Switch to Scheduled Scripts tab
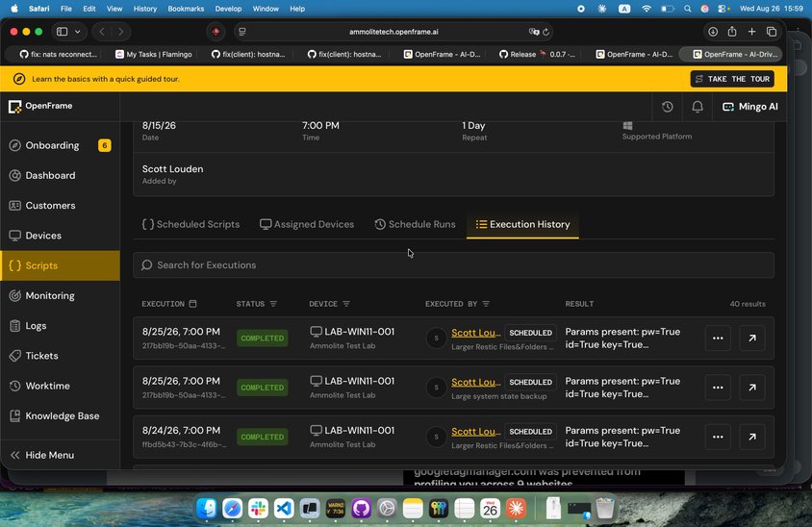 pos(190,224)
